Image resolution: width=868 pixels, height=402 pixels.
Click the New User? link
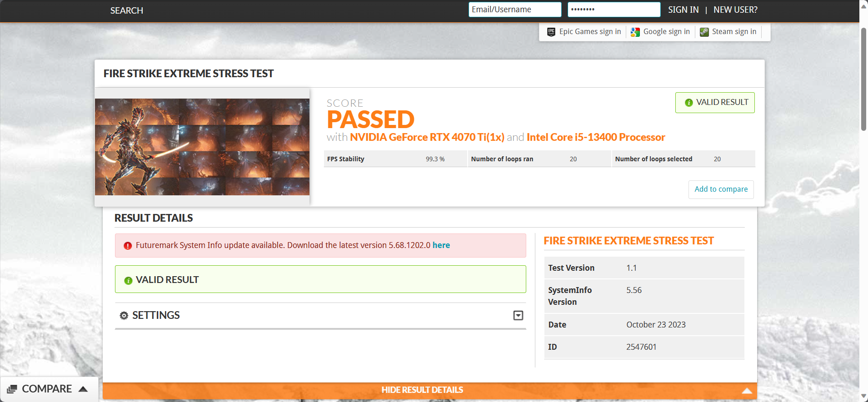coord(735,10)
